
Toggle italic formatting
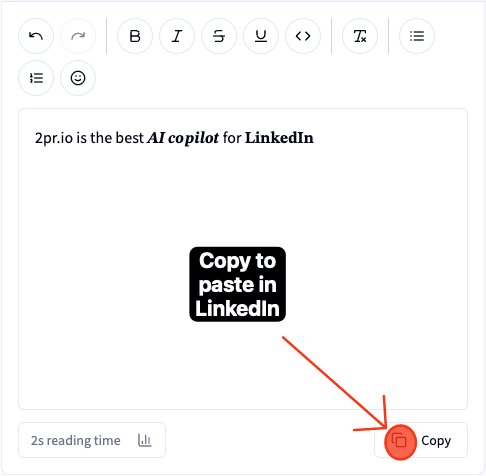coord(177,36)
